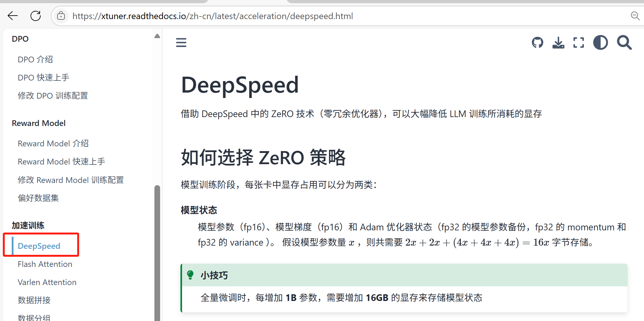Click the DeepSpeed page title
This screenshot has height=321, width=644.
pyautogui.click(x=240, y=85)
